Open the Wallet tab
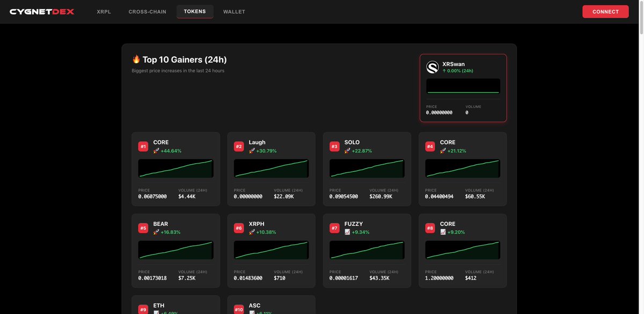 pos(234,12)
